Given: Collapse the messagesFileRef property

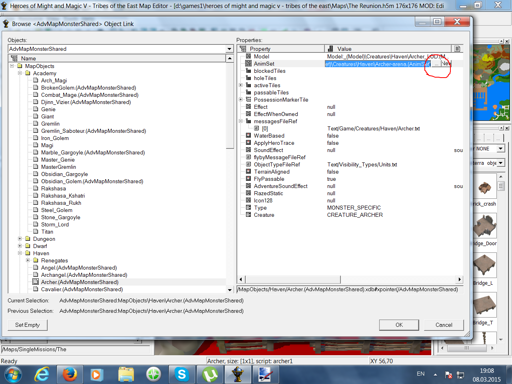Looking at the screenshot, I should (241, 121).
